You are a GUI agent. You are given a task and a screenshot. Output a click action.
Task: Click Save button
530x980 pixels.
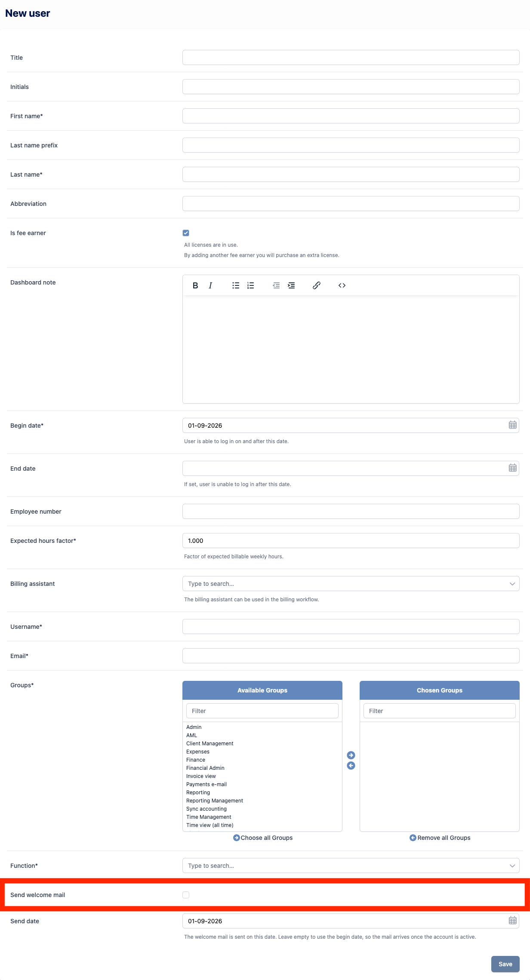point(505,964)
